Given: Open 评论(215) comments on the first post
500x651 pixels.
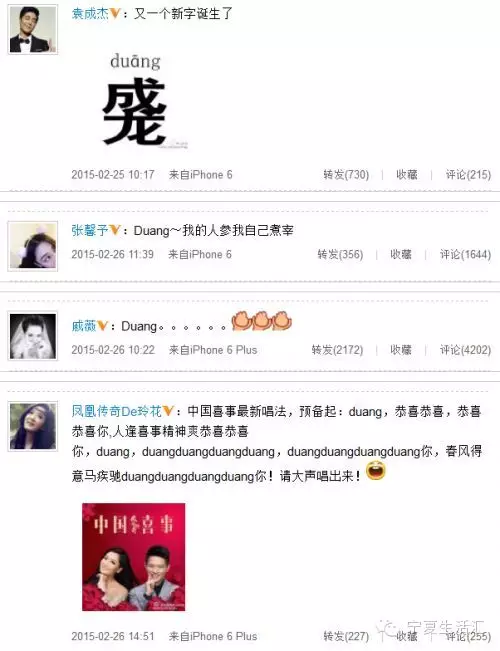Looking at the screenshot, I should click(x=468, y=175).
